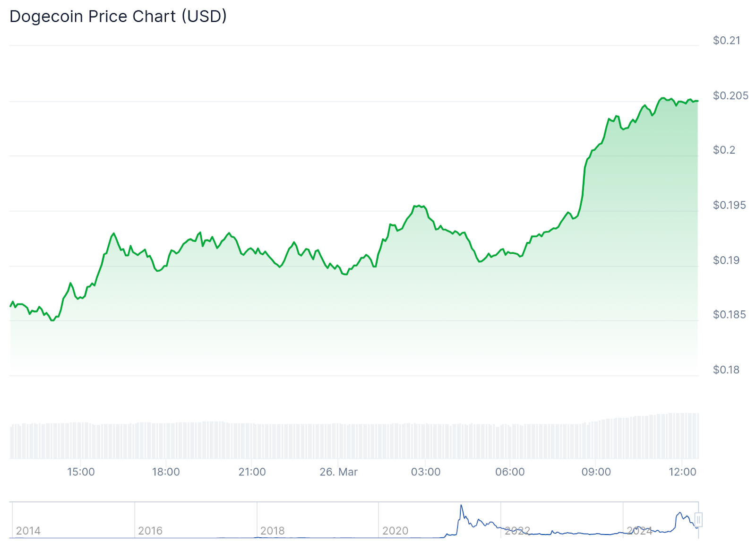This screenshot has width=756, height=552.
Task: Select the 03:00 time axis label
Action: tap(426, 472)
